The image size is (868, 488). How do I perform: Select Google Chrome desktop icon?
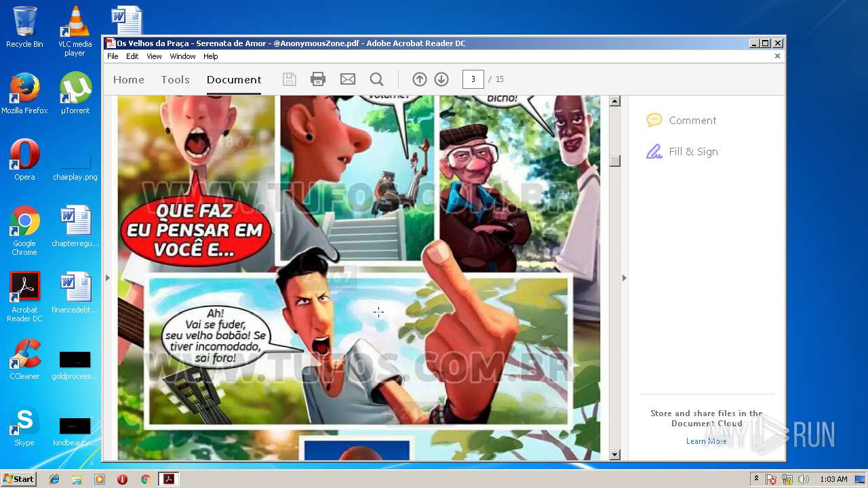click(24, 230)
